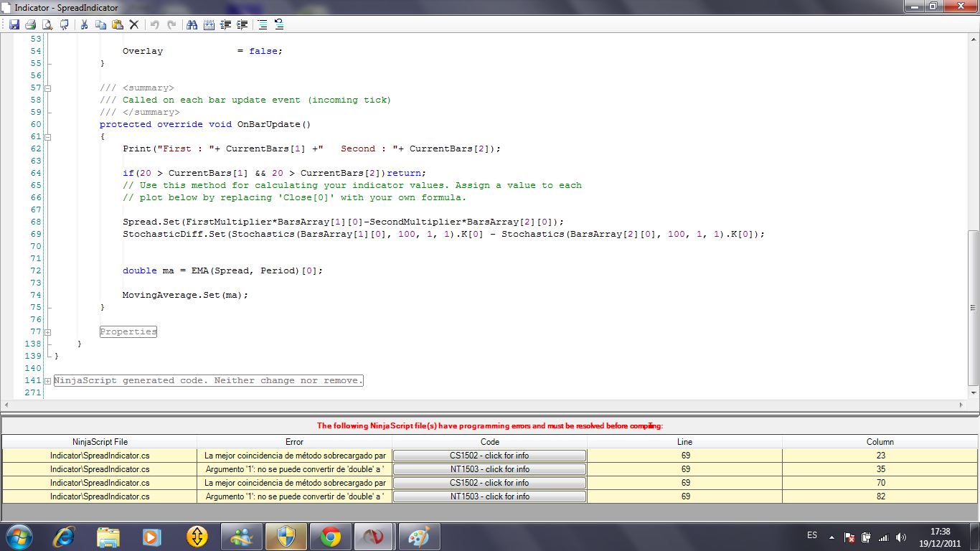This screenshot has height=551, width=980.
Task: Select first error row 'La mejor coincidencia' description
Action: (x=295, y=456)
